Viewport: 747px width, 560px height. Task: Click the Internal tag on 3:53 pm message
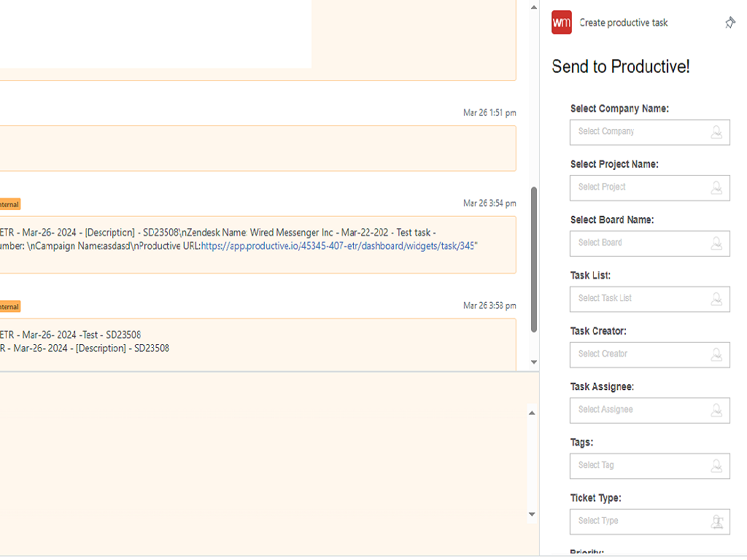coord(9,307)
